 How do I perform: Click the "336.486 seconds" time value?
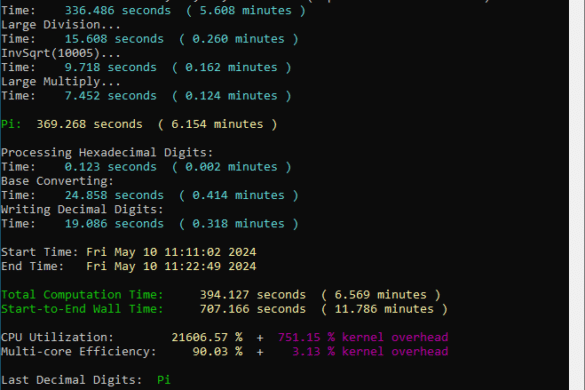[x=118, y=10]
